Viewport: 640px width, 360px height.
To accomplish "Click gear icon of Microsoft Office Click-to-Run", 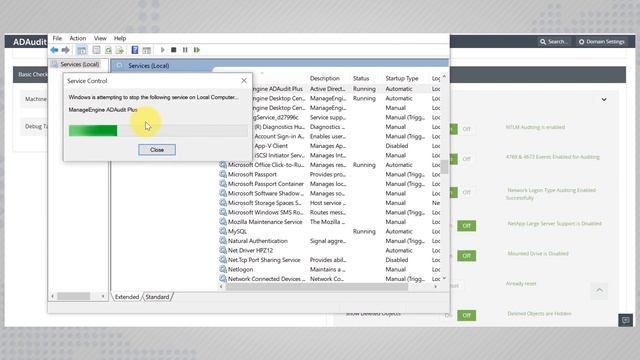I will pos(223,164).
